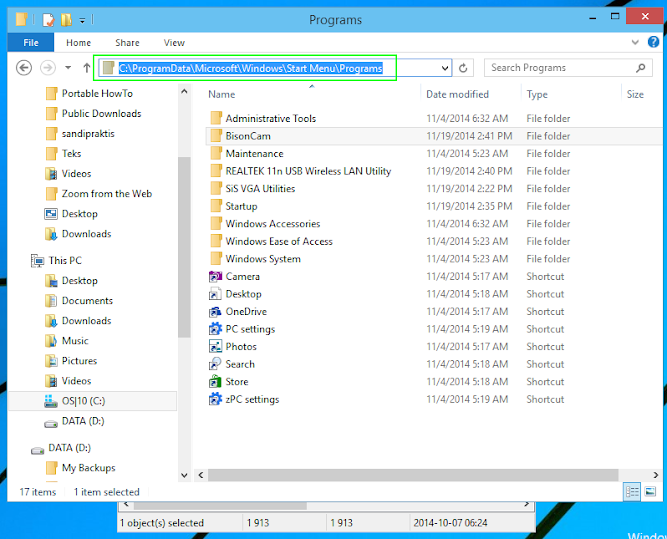Select the Startup folder
Image resolution: width=667 pixels, height=539 pixels.
pyautogui.click(x=241, y=206)
